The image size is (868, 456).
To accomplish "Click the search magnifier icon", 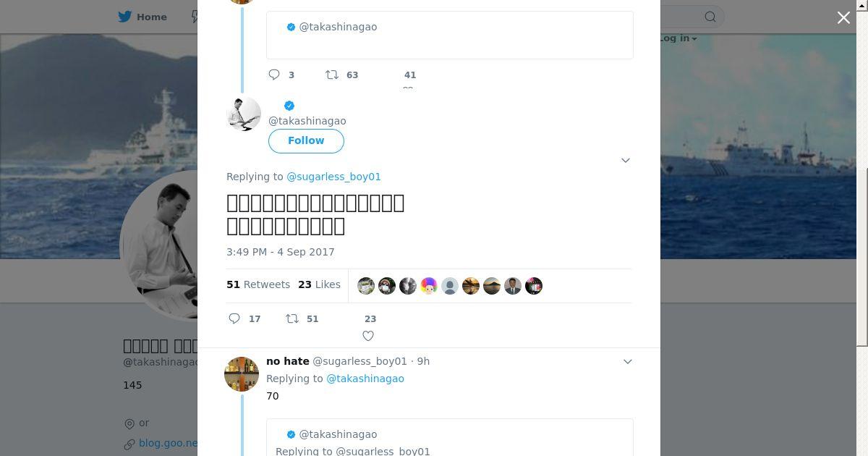I will pyautogui.click(x=710, y=17).
